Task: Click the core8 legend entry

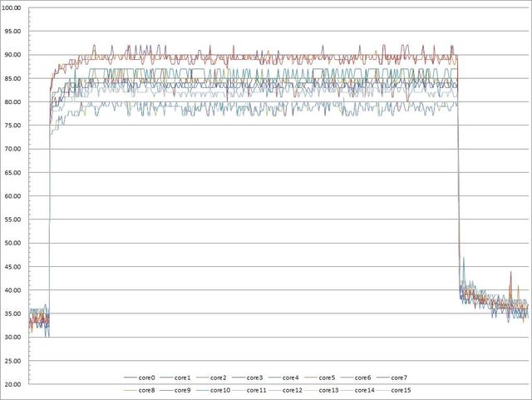Action: (149, 389)
